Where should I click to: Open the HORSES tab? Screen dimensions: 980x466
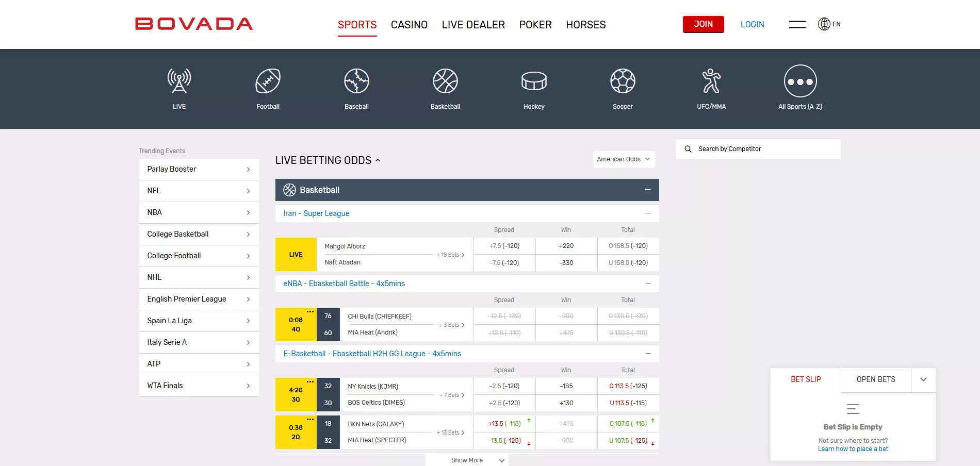click(586, 25)
